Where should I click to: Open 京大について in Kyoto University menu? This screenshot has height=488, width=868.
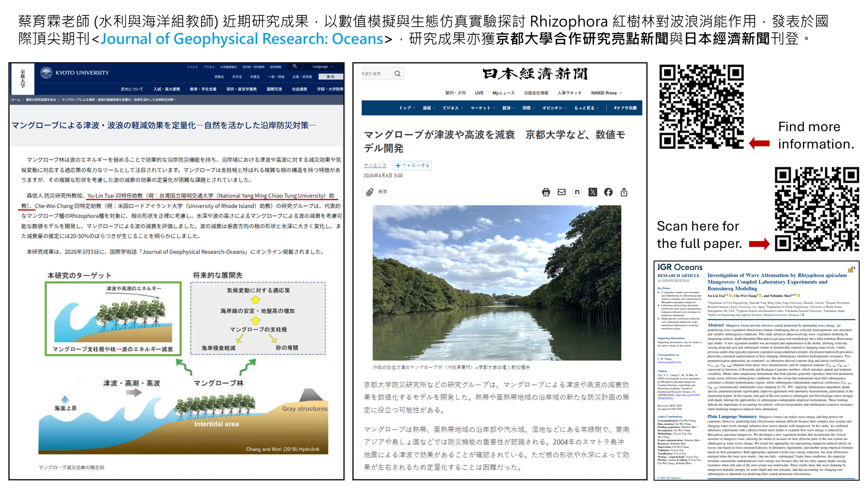132,89
